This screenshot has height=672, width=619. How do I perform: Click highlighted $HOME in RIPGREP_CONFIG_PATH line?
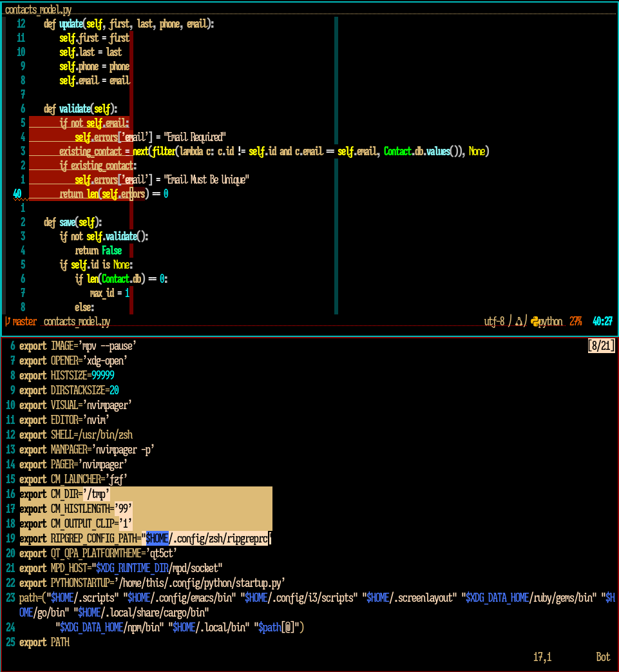pos(157,539)
